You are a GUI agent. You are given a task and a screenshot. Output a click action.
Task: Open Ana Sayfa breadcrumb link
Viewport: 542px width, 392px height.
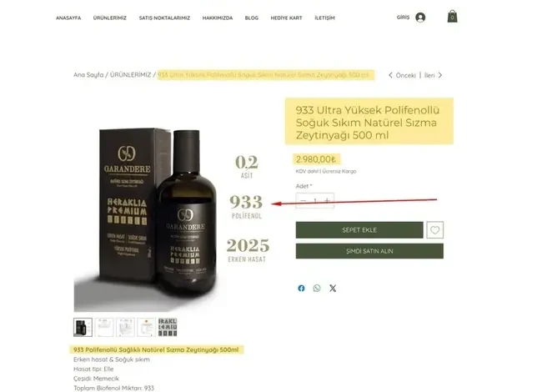88,75
